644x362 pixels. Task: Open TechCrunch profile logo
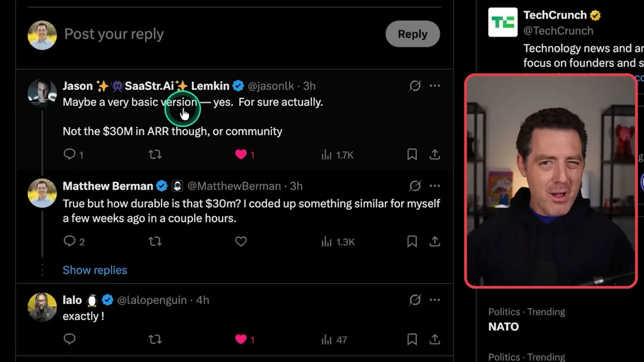click(503, 22)
